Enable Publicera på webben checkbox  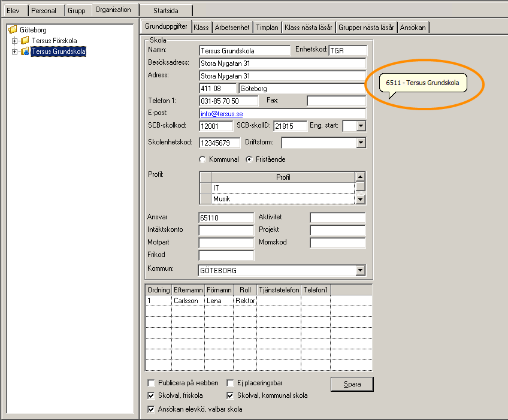151,383
